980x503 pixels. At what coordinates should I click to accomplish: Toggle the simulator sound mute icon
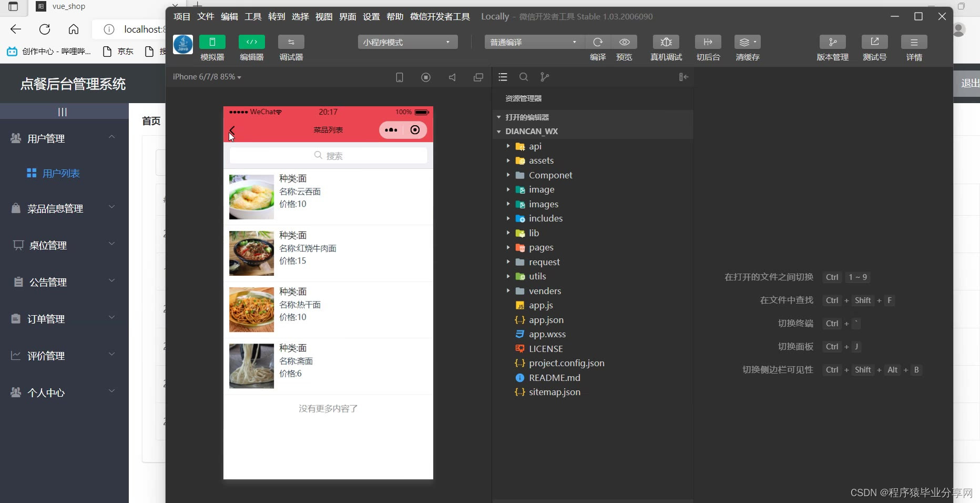point(452,77)
